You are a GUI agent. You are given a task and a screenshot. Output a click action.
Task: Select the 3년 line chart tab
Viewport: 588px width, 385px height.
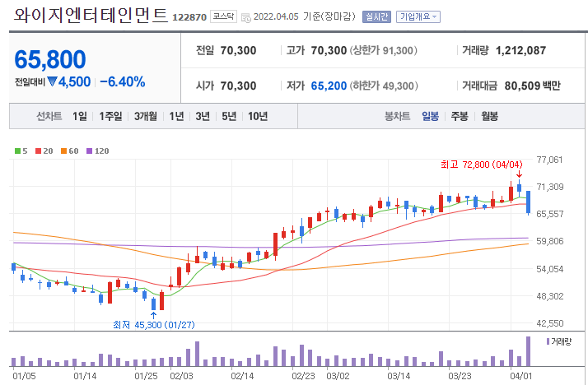coord(203,116)
